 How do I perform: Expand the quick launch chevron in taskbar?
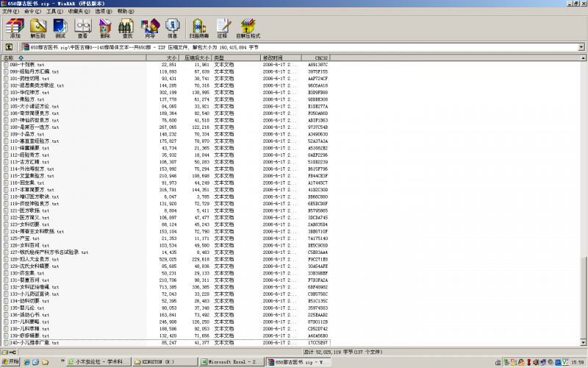point(62,361)
